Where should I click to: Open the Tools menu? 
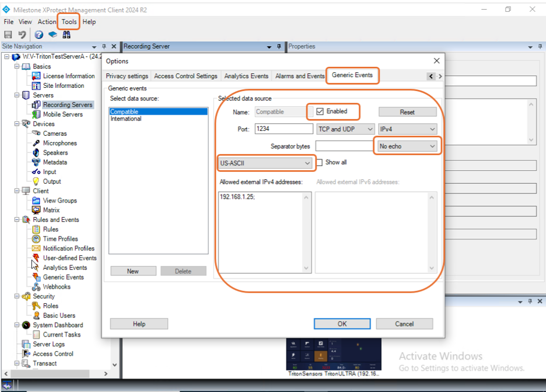point(69,22)
